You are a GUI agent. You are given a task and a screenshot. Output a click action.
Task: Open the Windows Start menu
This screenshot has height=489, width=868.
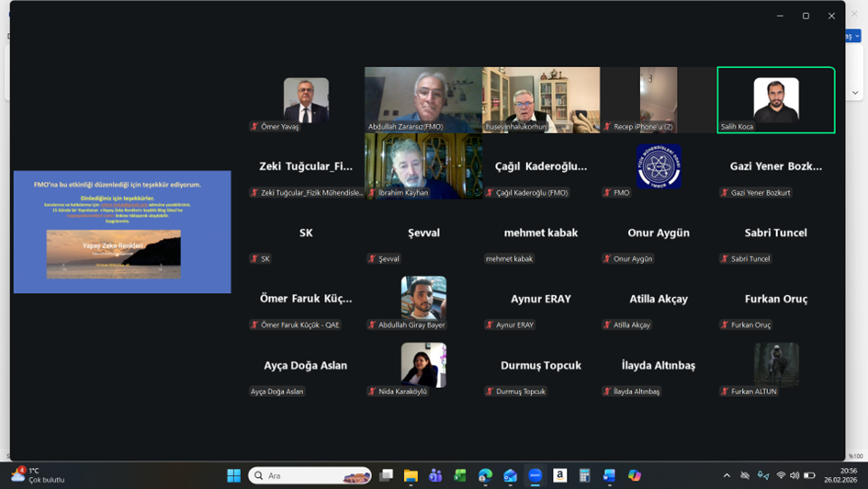(x=234, y=475)
